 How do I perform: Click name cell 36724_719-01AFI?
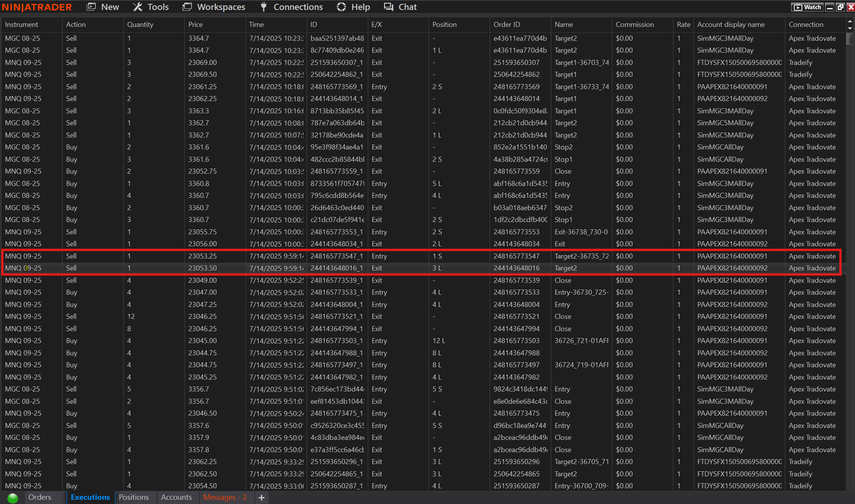click(x=582, y=365)
